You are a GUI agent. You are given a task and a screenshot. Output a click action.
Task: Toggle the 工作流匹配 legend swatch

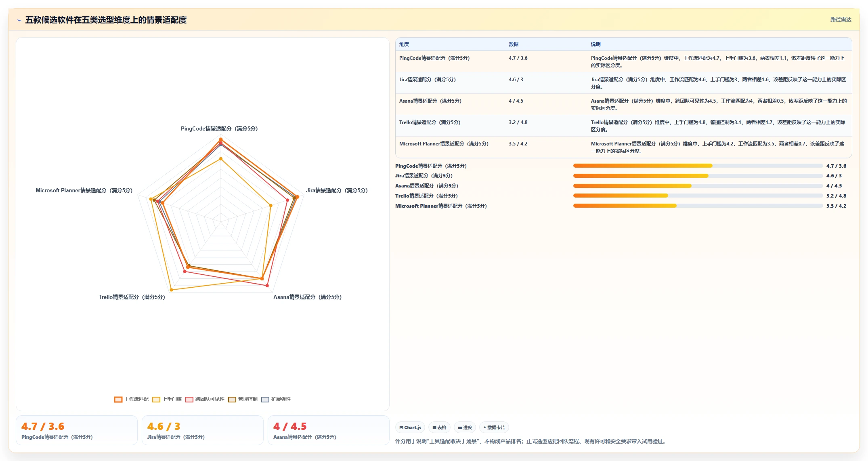tap(118, 399)
